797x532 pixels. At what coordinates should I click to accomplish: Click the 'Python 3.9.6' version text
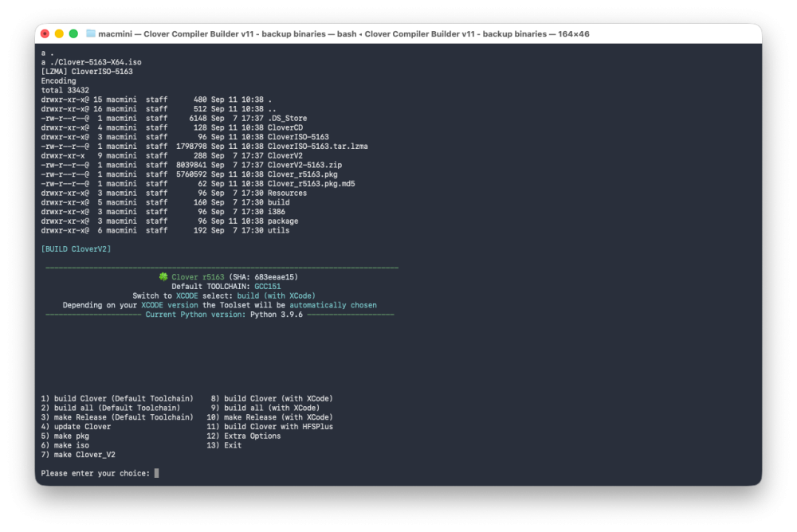click(x=276, y=315)
